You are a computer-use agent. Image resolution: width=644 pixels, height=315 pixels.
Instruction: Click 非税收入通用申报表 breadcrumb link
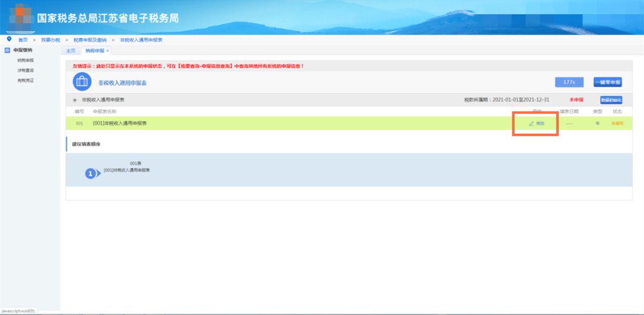(x=141, y=40)
